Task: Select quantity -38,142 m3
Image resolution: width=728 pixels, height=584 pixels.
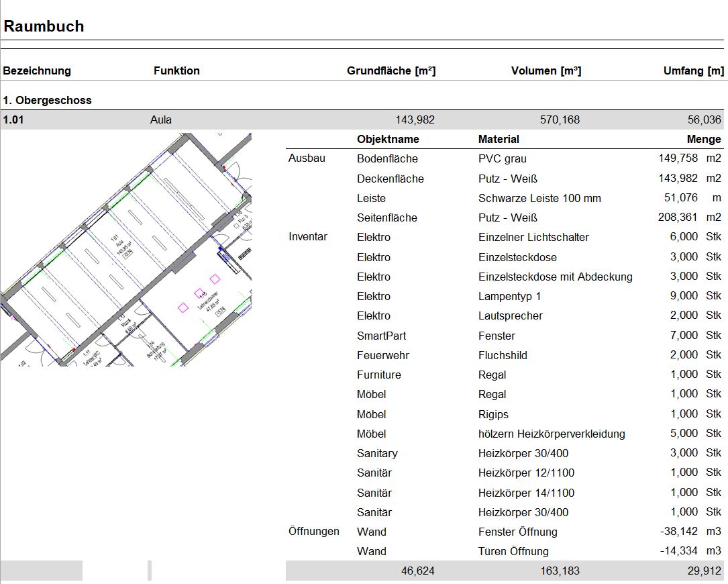Action: (x=690, y=531)
